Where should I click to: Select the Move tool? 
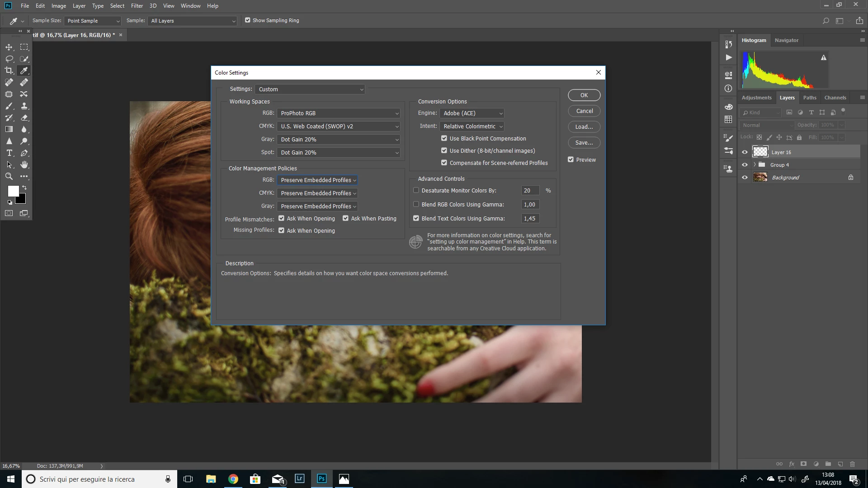click(x=9, y=47)
